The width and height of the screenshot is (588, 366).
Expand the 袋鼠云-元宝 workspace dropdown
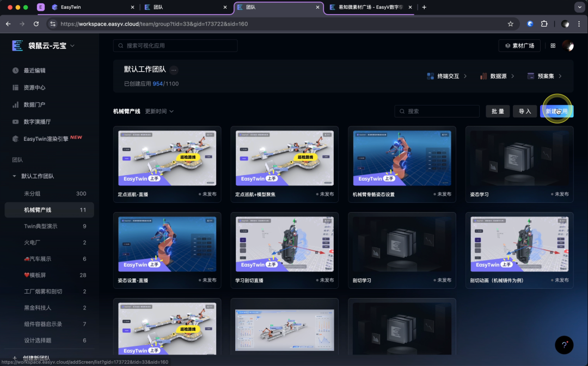tap(72, 46)
